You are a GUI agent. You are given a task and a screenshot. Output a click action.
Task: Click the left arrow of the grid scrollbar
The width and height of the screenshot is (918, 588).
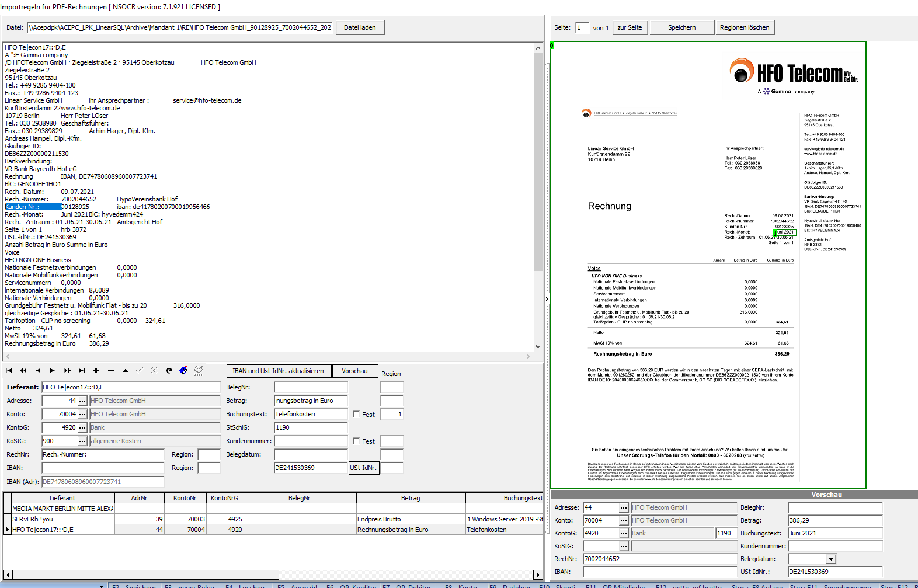pos(8,575)
